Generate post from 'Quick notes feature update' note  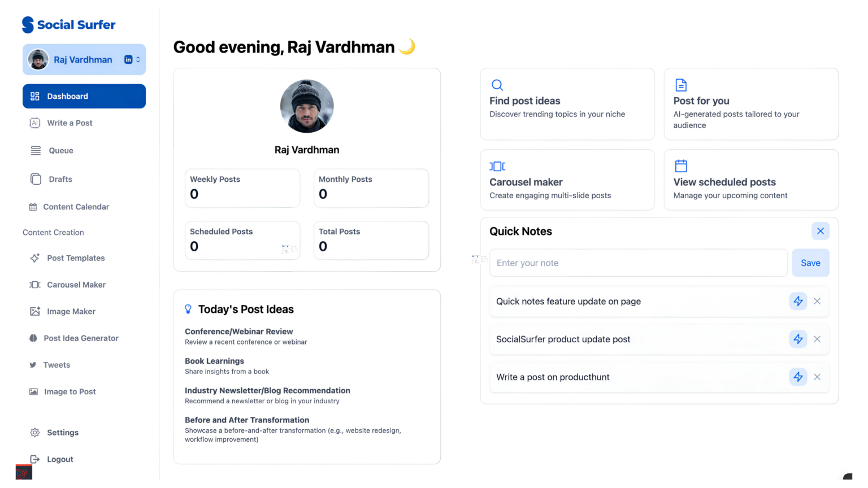tap(798, 302)
